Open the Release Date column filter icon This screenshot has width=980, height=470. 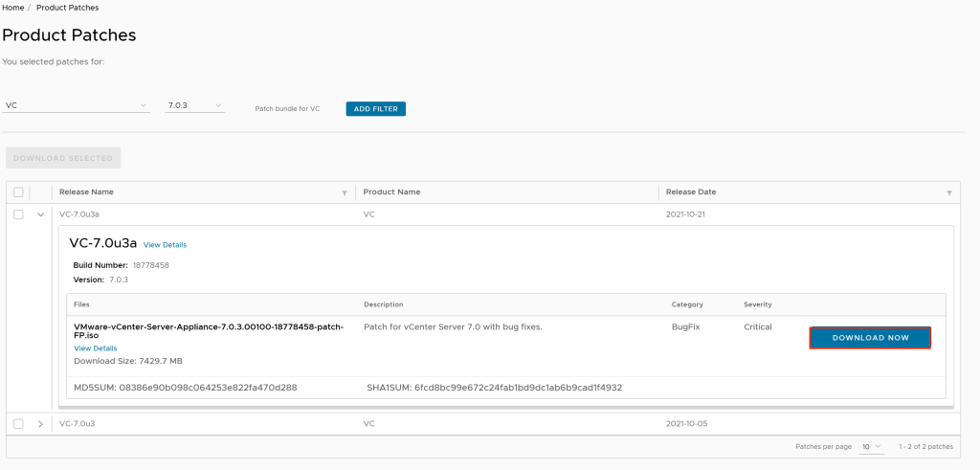tap(949, 192)
